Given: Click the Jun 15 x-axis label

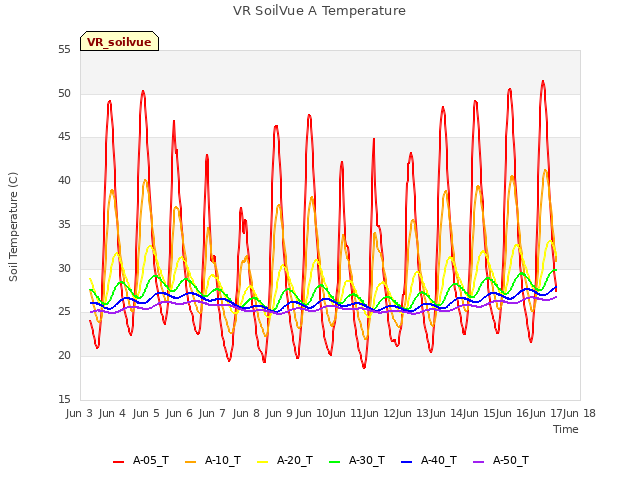Looking at the screenshot, I should 479,413.
